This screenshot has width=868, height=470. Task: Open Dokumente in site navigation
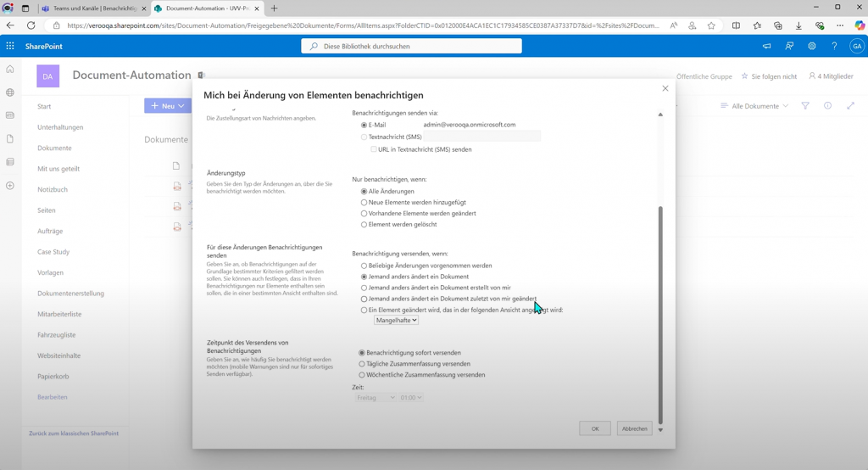pos(54,148)
